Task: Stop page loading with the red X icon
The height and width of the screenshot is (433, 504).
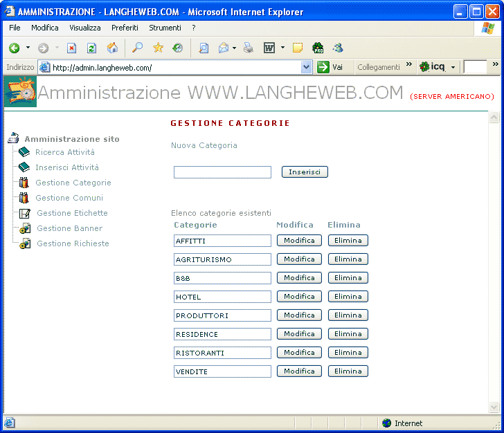Action: point(71,48)
